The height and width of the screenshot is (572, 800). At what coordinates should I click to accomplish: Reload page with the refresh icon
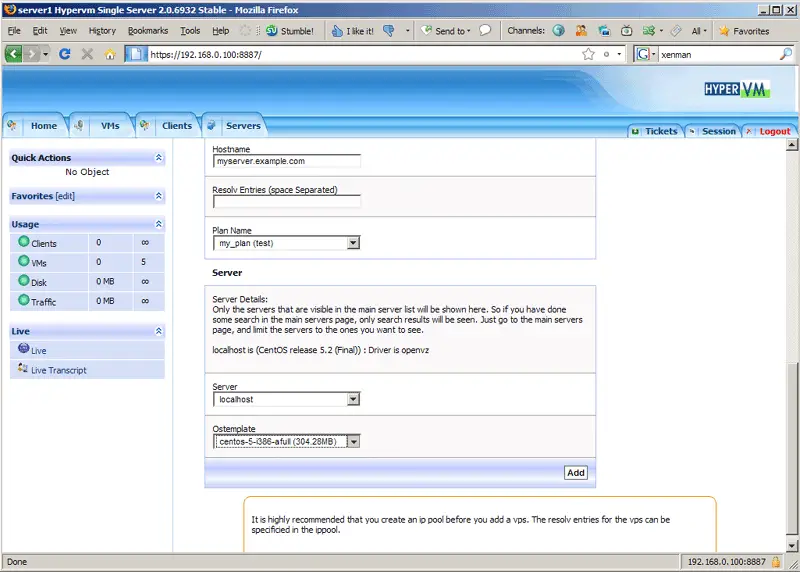click(x=64, y=54)
